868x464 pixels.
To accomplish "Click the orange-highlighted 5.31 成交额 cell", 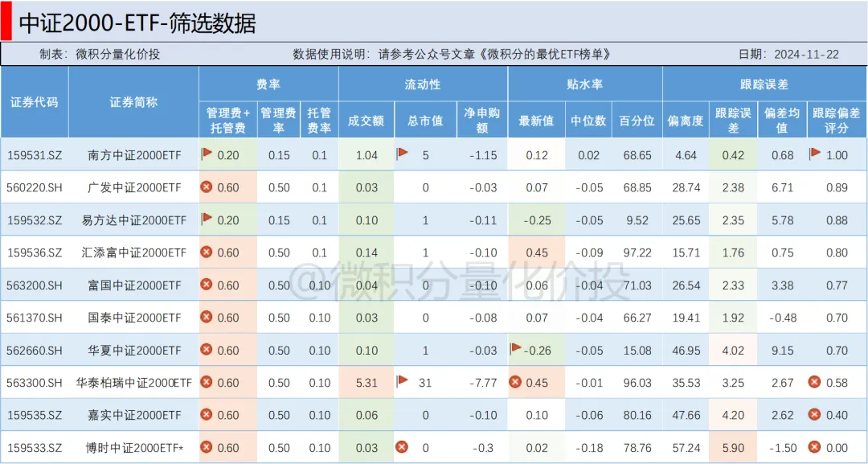I will (366, 383).
